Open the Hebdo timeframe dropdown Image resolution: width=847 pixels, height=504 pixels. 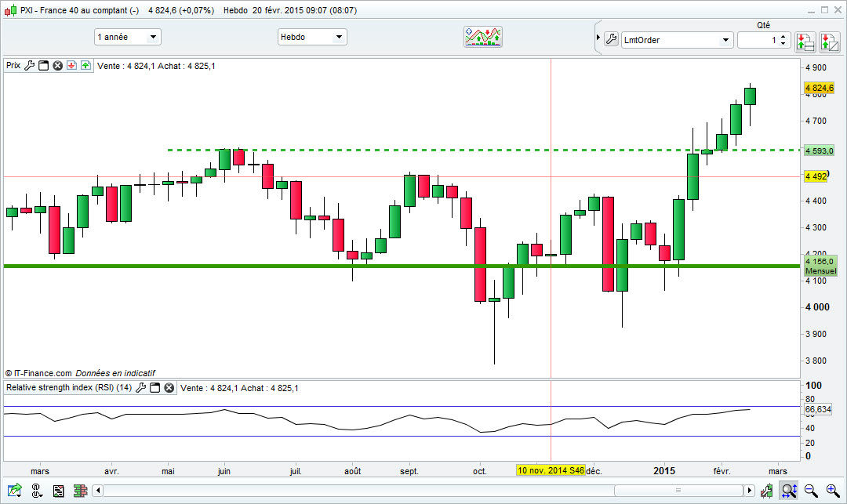click(x=312, y=37)
